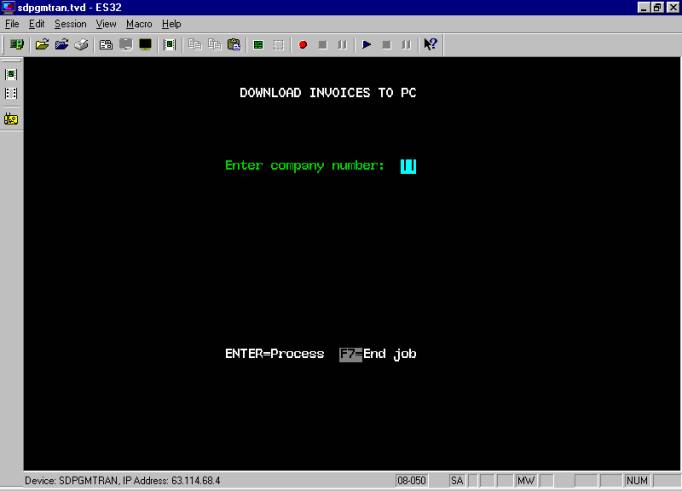The height and width of the screenshot is (491, 682).
Task: Open the Edit menu
Action: click(37, 24)
